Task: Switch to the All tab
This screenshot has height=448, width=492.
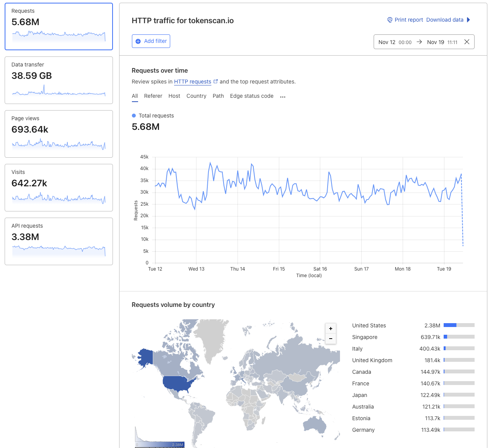Action: tap(135, 96)
